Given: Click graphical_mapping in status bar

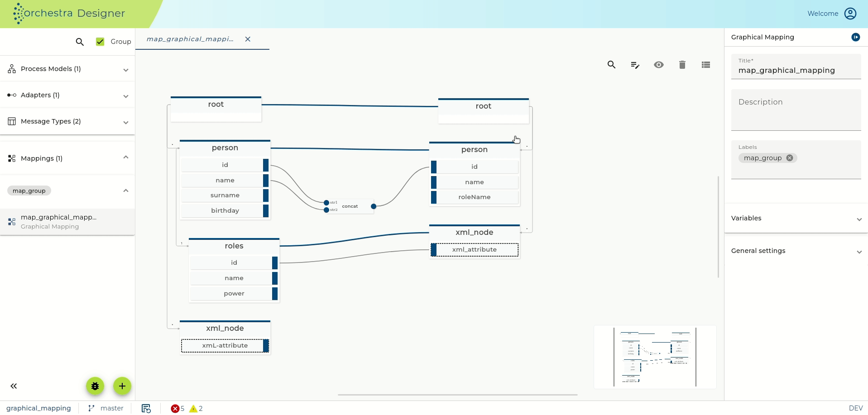Looking at the screenshot, I should 38,408.
